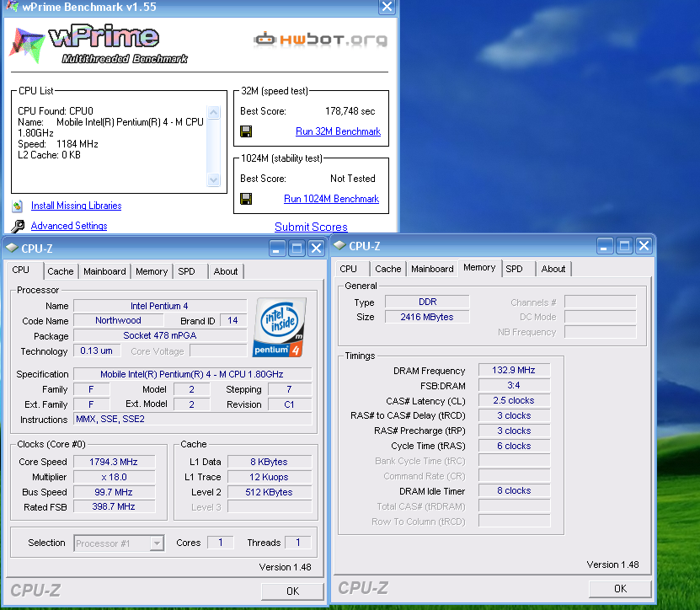The height and width of the screenshot is (610, 700).
Task: Open Advanced Settings link
Action: [x=69, y=226]
